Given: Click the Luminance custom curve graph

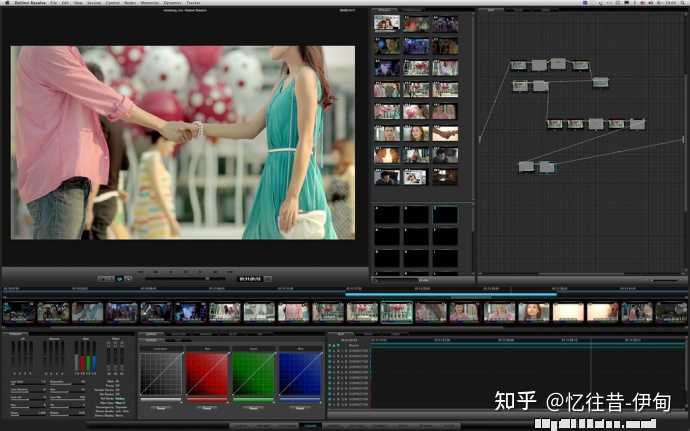Looking at the screenshot, I should tap(161, 373).
